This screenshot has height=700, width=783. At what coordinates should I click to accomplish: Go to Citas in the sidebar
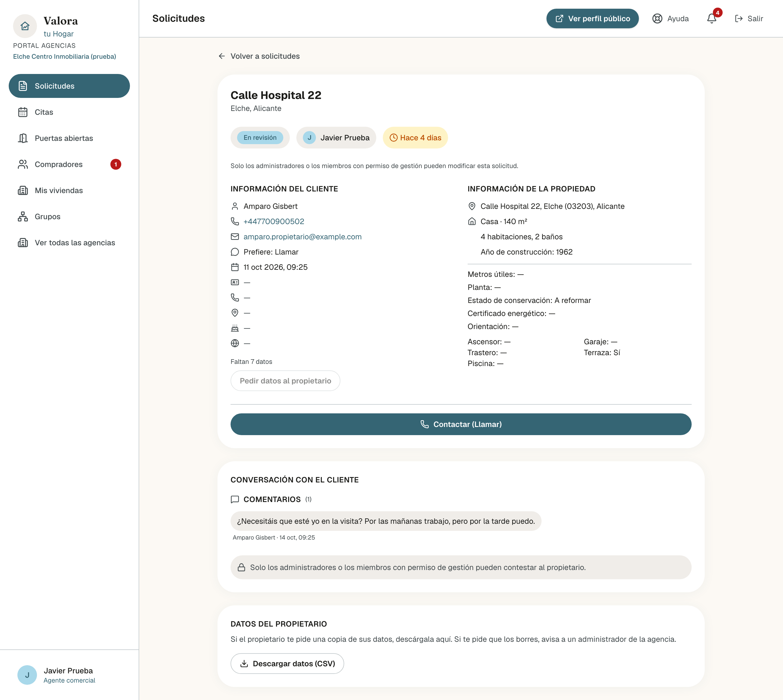[x=69, y=112]
